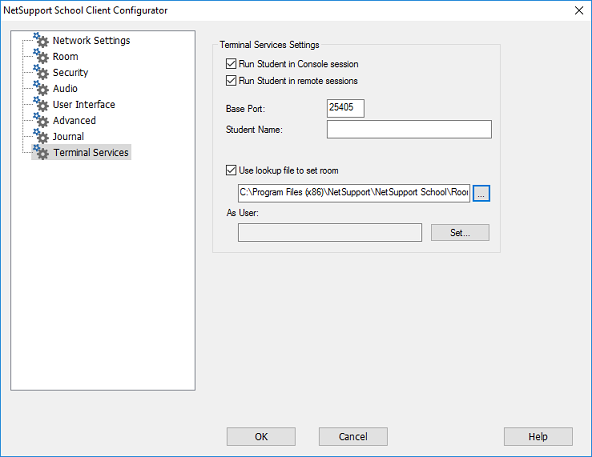Select Terminal Services in the tree
Viewport: 592px width, 457px height.
click(91, 152)
